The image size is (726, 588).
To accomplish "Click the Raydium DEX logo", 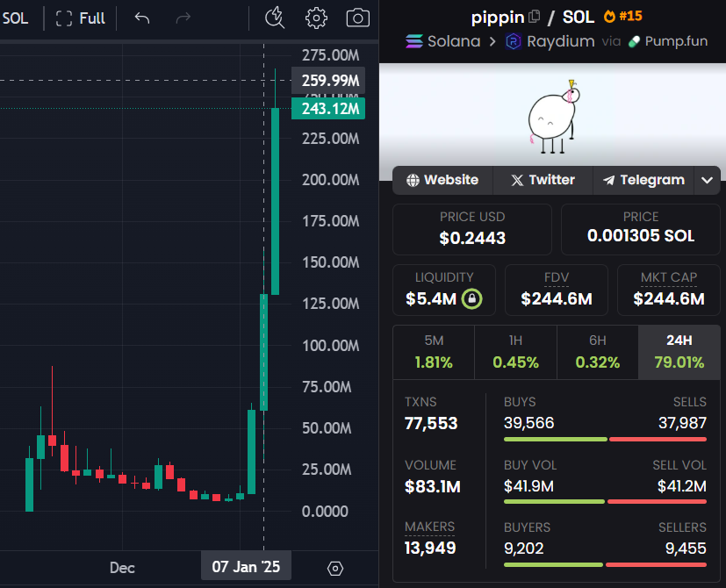I will (513, 41).
